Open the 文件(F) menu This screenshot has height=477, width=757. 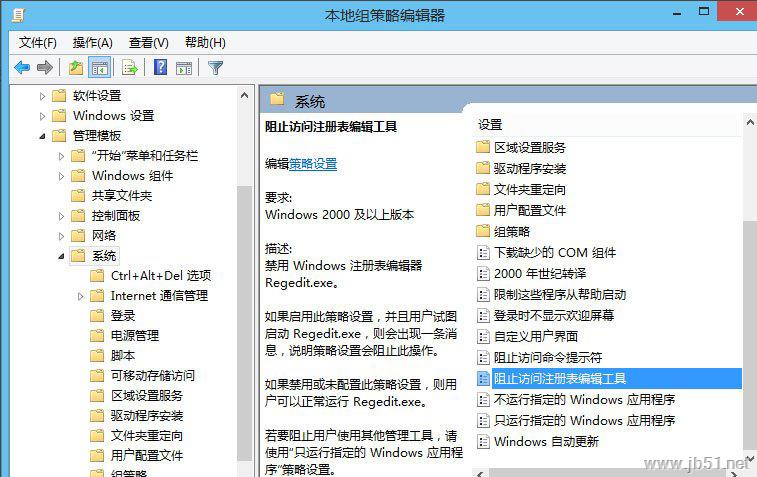pyautogui.click(x=38, y=42)
